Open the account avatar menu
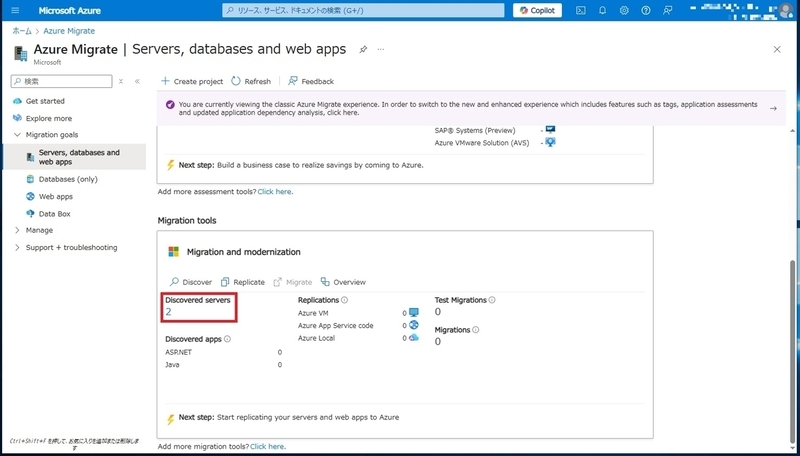 786,10
